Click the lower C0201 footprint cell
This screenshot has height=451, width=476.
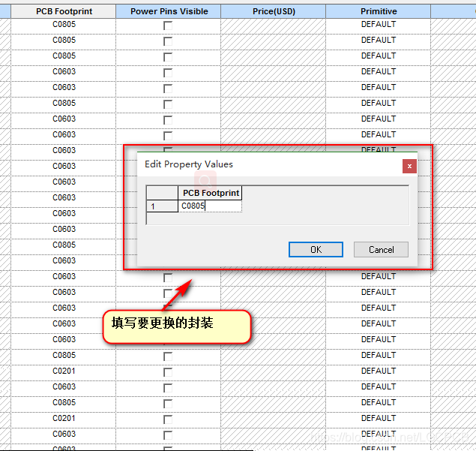coord(64,419)
